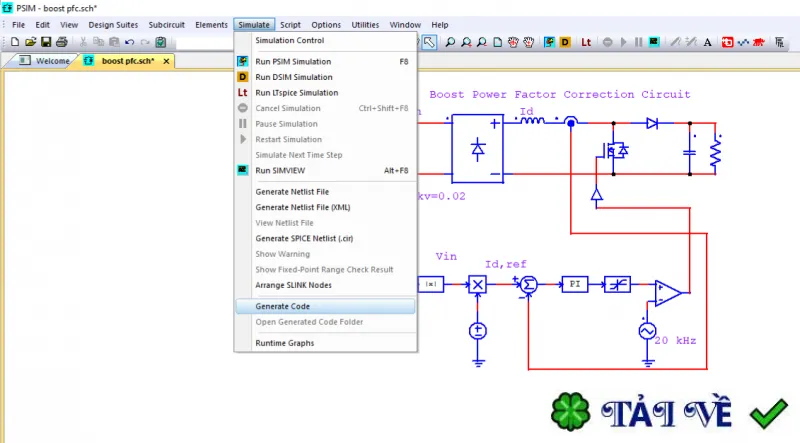Click the Print toolbar icon

[x=62, y=42]
